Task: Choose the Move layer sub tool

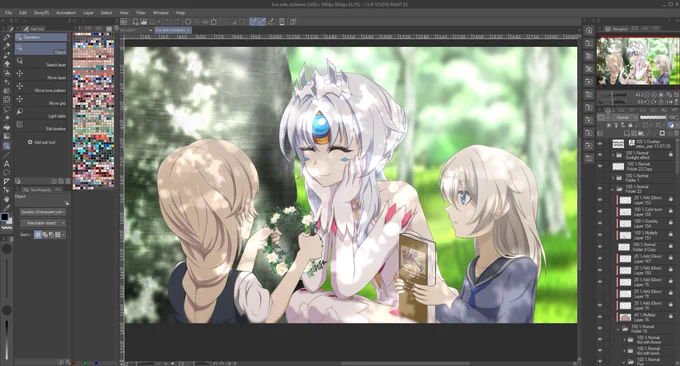Action: pyautogui.click(x=41, y=75)
